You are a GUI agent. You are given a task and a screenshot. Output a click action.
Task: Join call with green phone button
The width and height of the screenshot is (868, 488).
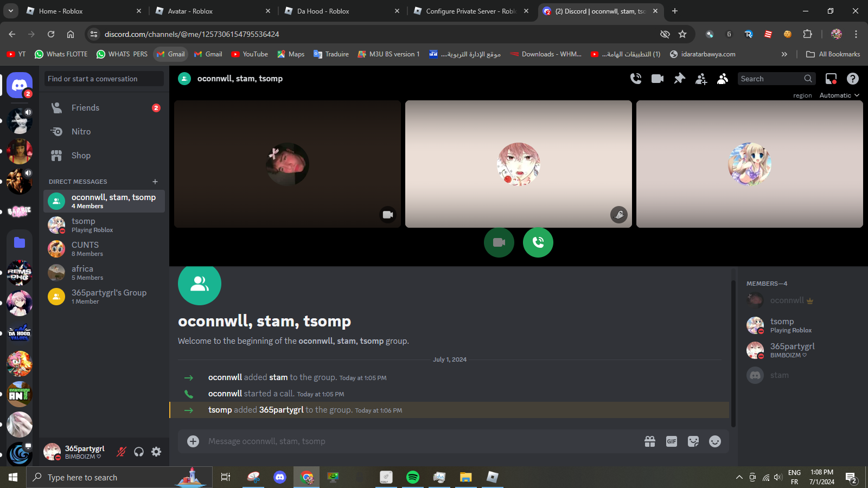pos(538,242)
